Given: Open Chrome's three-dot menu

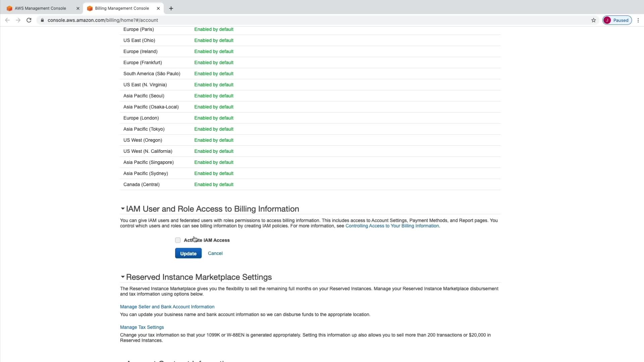Looking at the screenshot, I should (638, 20).
